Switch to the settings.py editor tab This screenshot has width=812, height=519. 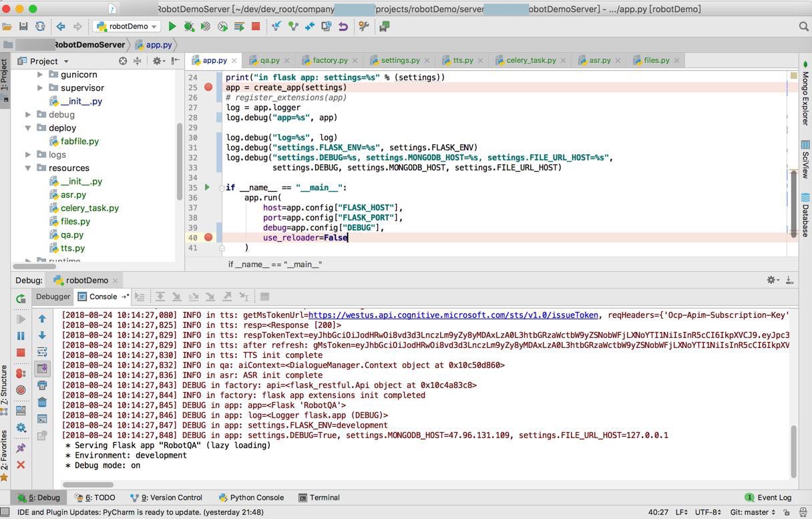point(399,60)
